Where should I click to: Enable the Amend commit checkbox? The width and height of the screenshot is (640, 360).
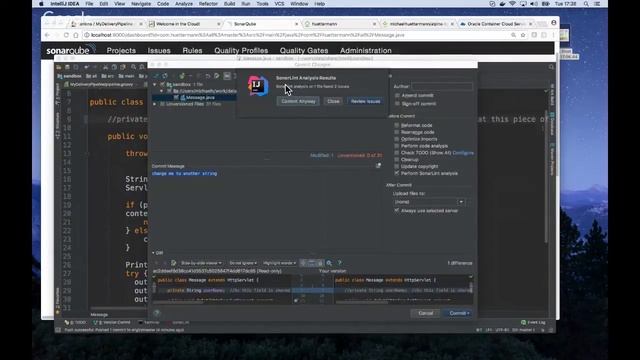(397, 96)
